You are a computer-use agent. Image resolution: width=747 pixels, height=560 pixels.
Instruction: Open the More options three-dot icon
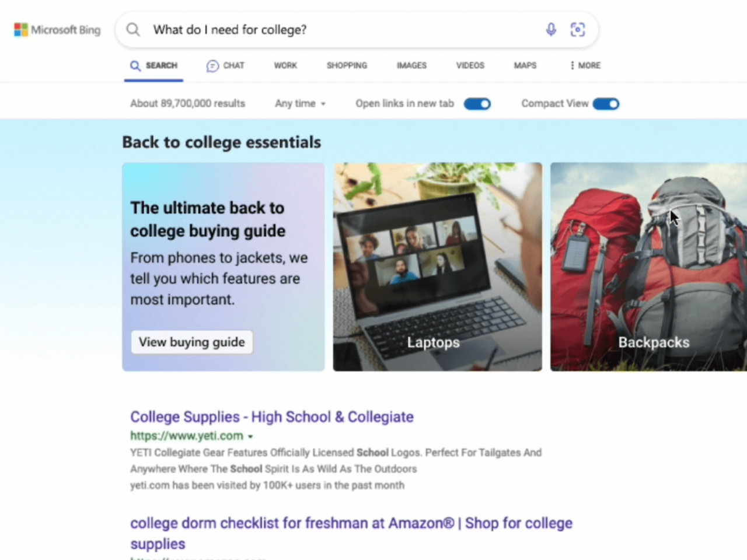pos(571,65)
